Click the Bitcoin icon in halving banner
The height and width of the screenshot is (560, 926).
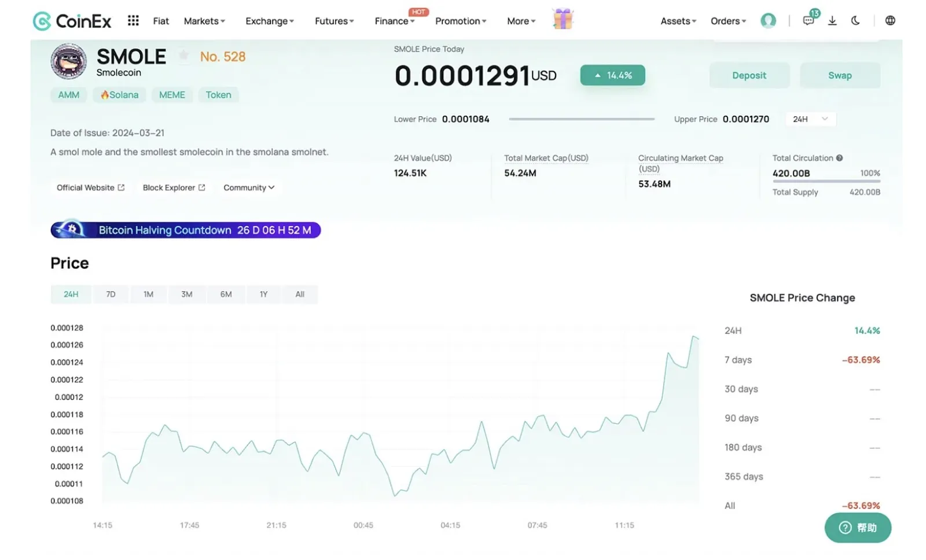click(x=72, y=230)
